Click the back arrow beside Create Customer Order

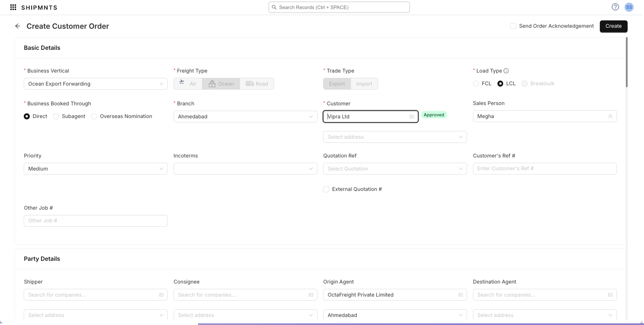(x=18, y=26)
